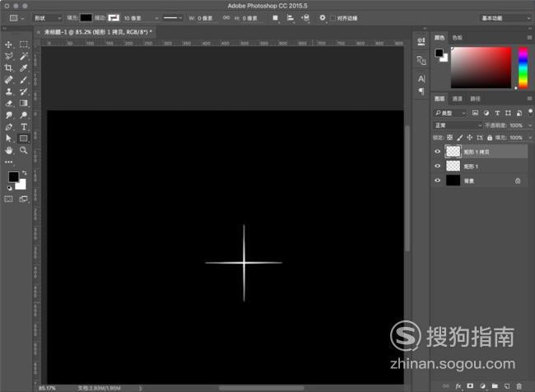
Task: Open the Character panel icon
Action: [x=421, y=79]
